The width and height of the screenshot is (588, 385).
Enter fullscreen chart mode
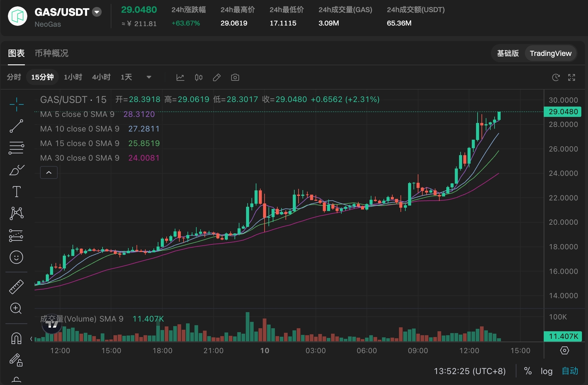pyautogui.click(x=571, y=77)
